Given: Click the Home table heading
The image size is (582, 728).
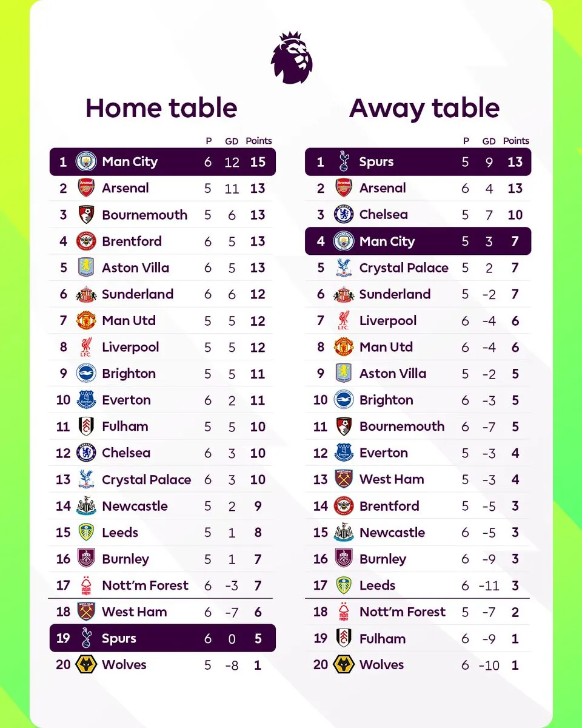Looking at the screenshot, I should 161,108.
